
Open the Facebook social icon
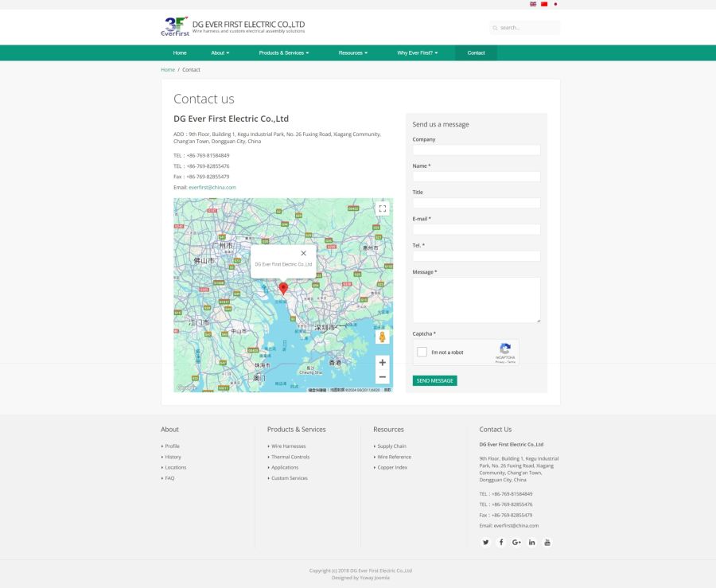tap(501, 542)
